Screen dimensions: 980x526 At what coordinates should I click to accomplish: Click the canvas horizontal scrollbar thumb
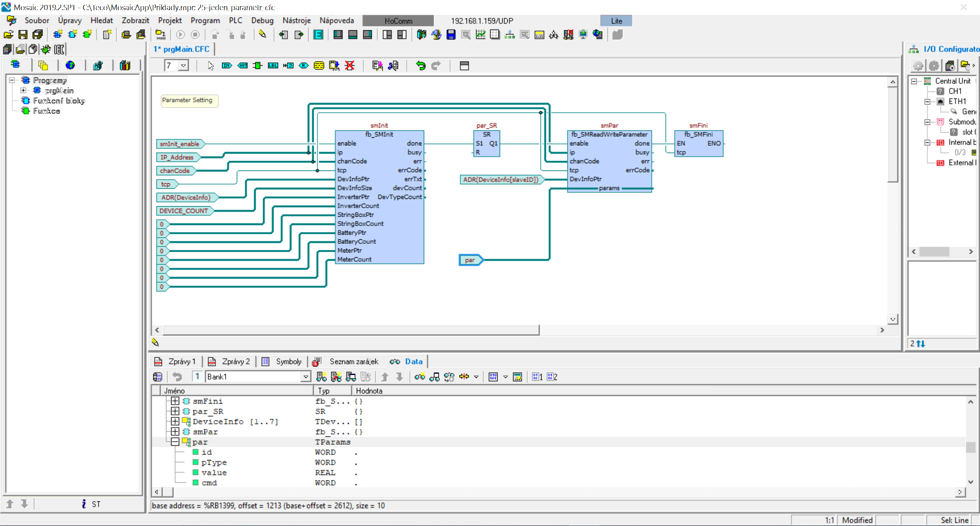(x=351, y=330)
